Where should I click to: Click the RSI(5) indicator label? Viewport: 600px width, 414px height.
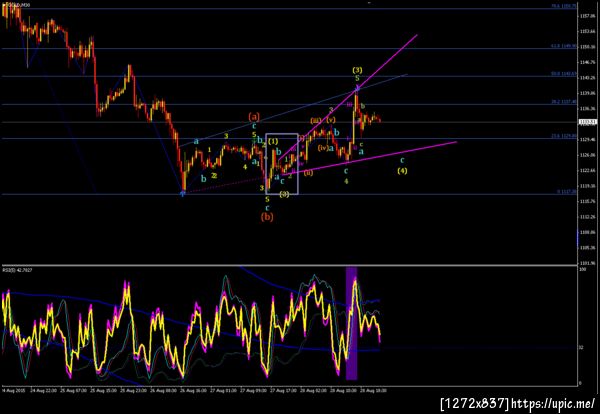(x=18, y=270)
